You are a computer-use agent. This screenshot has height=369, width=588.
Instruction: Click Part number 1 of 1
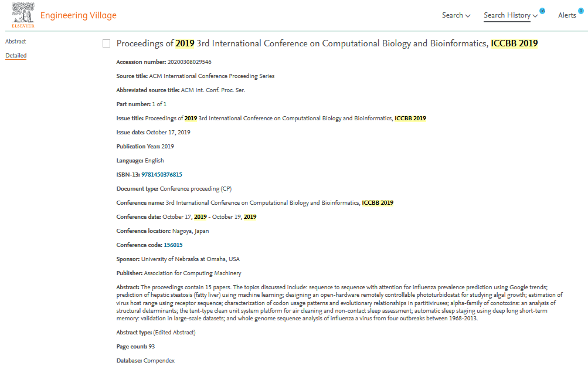(159, 104)
